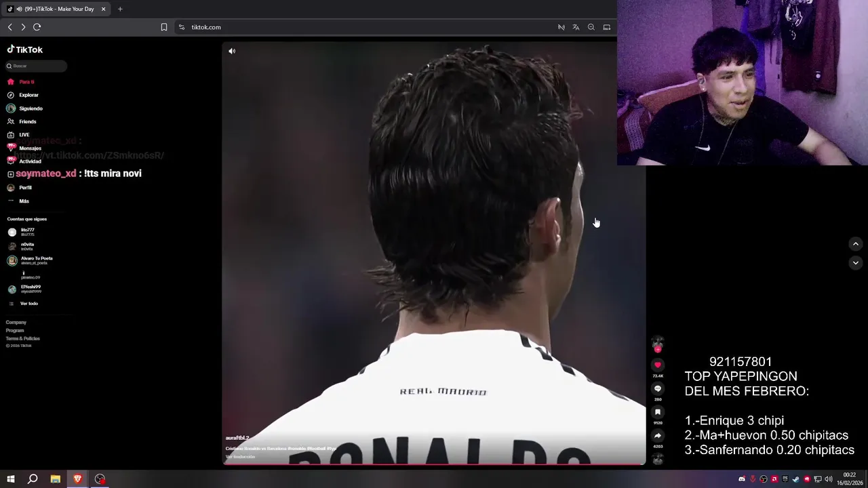This screenshot has width=868, height=488.
Task: Open the Windows Start menu
Action: point(11,479)
